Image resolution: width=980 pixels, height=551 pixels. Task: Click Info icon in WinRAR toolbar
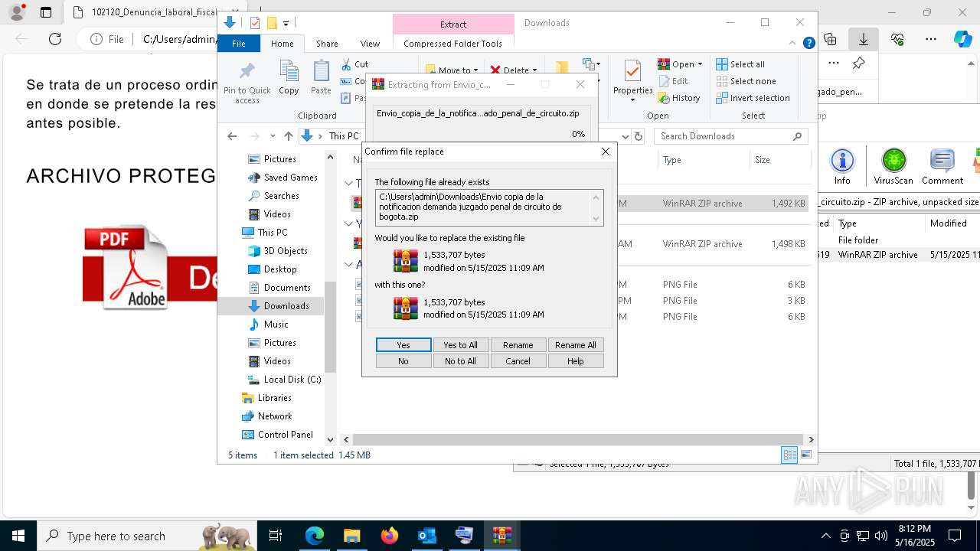[842, 166]
